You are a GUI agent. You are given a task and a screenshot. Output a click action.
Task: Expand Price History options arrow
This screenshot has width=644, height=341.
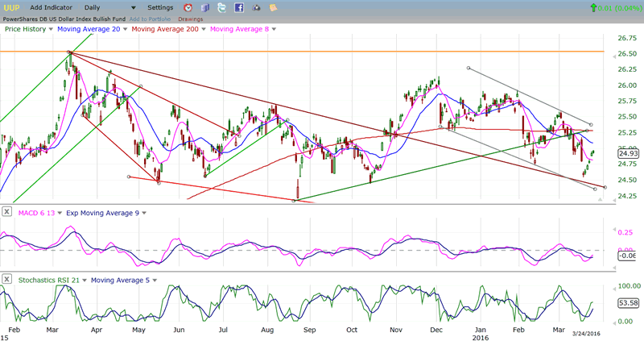(51, 29)
